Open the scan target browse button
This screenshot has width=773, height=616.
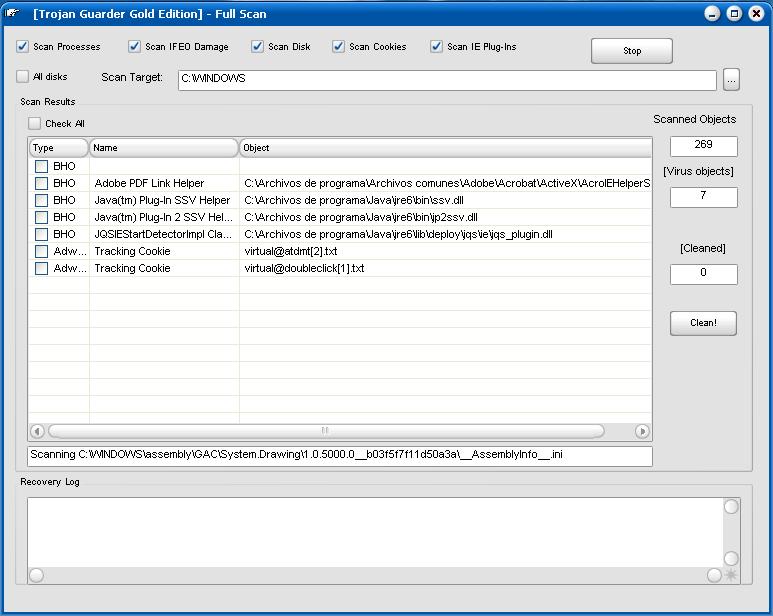[731, 79]
